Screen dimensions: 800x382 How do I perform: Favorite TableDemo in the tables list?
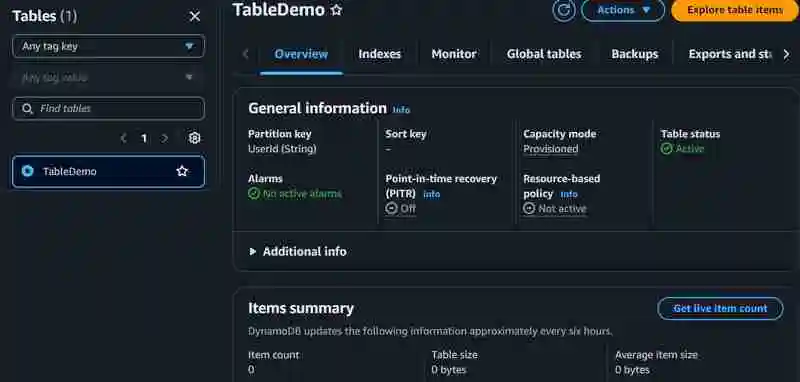[182, 171]
